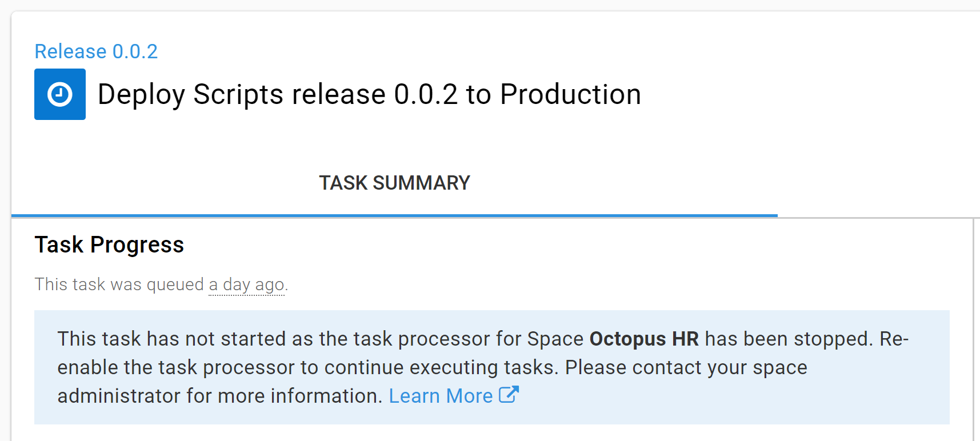Click 'Re-enable the task processor' sentence in banner
The height and width of the screenshot is (441, 980).
229,367
